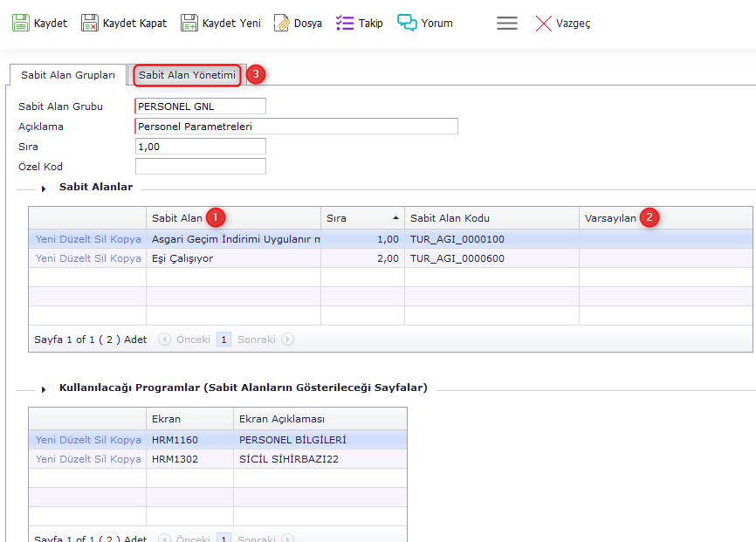Image resolution: width=756 pixels, height=542 pixels.
Task: Click Kopya link in the HRM1302 row
Action: pos(126,459)
